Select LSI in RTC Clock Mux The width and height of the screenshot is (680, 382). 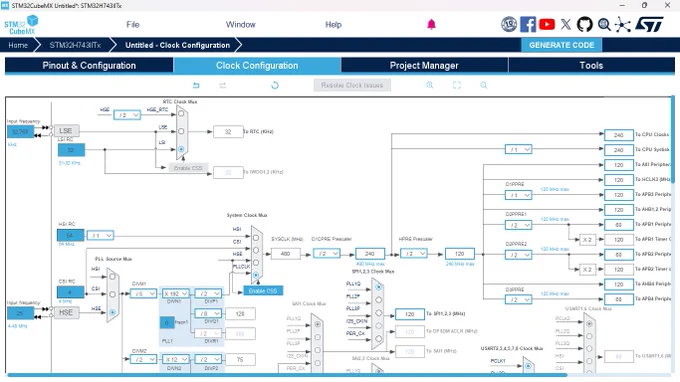181,149
